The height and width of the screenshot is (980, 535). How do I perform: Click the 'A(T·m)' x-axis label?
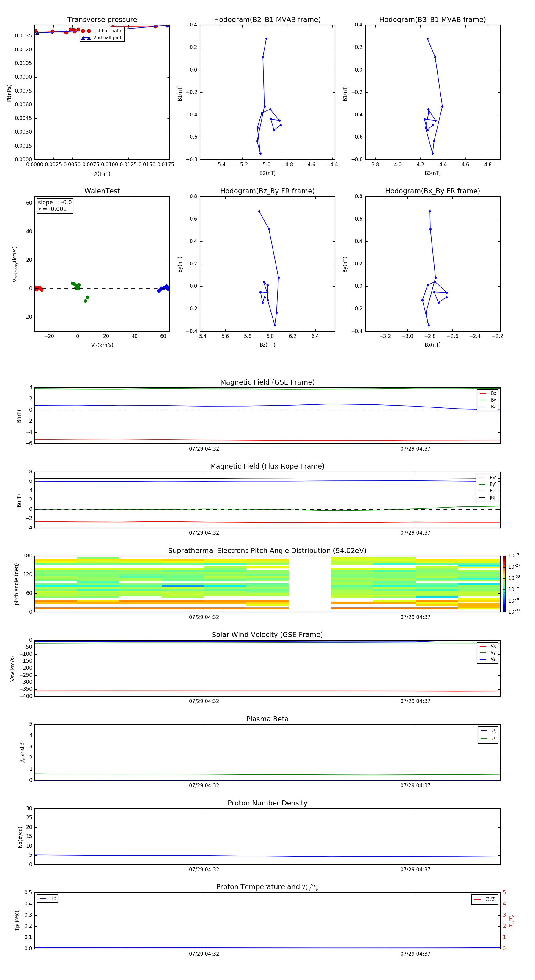coord(102,174)
